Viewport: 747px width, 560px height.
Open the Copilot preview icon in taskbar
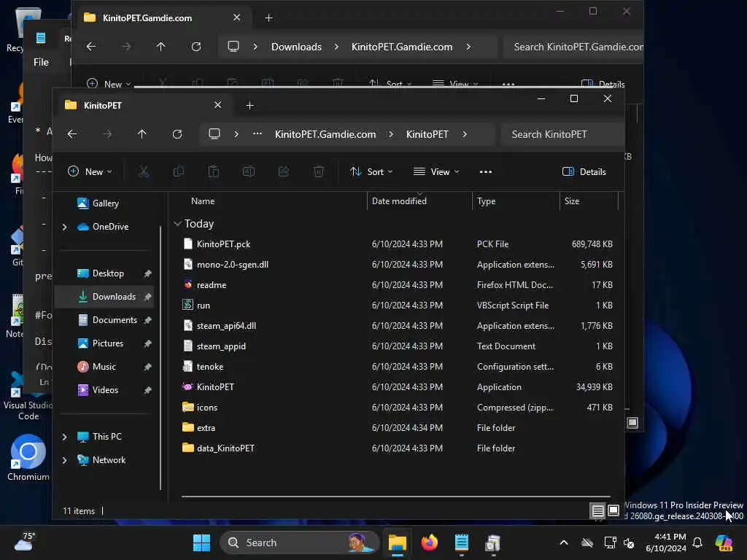tap(724, 542)
